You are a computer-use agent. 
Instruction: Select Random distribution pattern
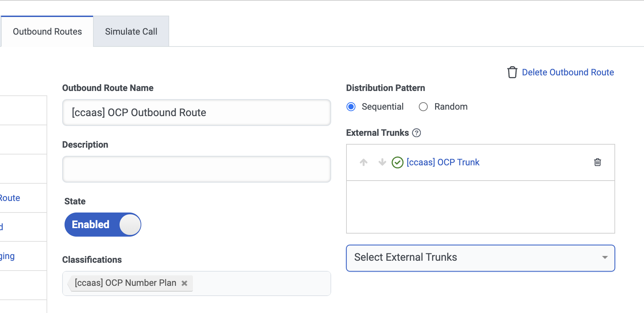(x=423, y=107)
